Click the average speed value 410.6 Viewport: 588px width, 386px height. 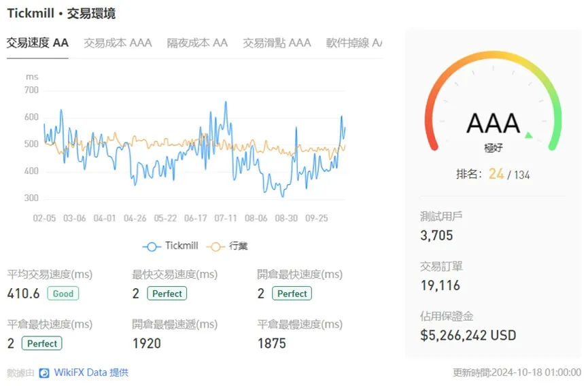23,294
